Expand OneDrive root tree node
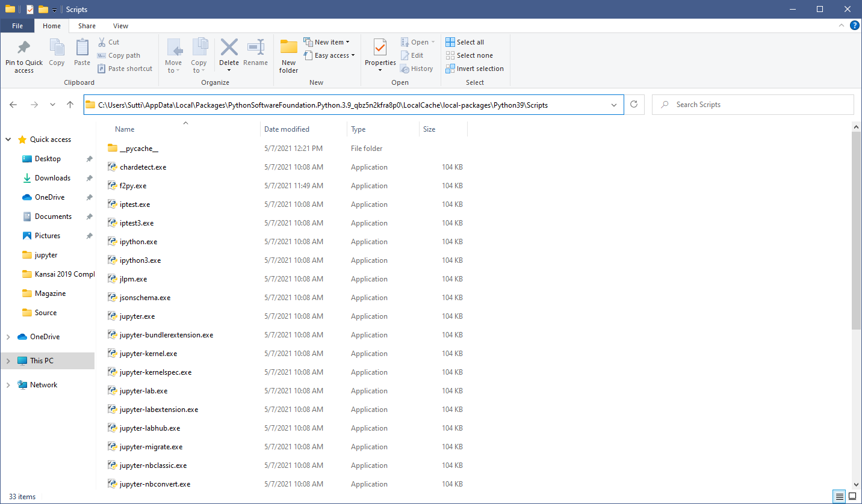The width and height of the screenshot is (862, 504). click(8, 337)
